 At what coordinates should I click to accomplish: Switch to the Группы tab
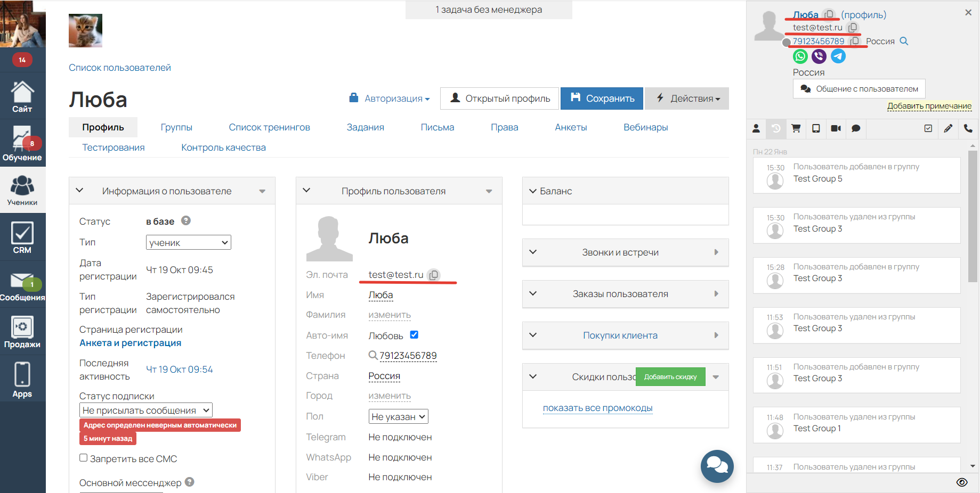tap(176, 127)
